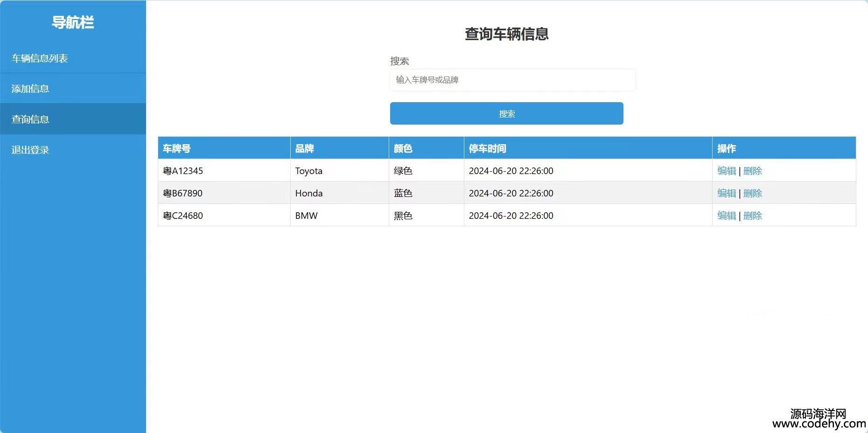Viewport: 868px width, 433px height.
Task: Click 编辑 for the BMW entry
Action: [x=726, y=216]
